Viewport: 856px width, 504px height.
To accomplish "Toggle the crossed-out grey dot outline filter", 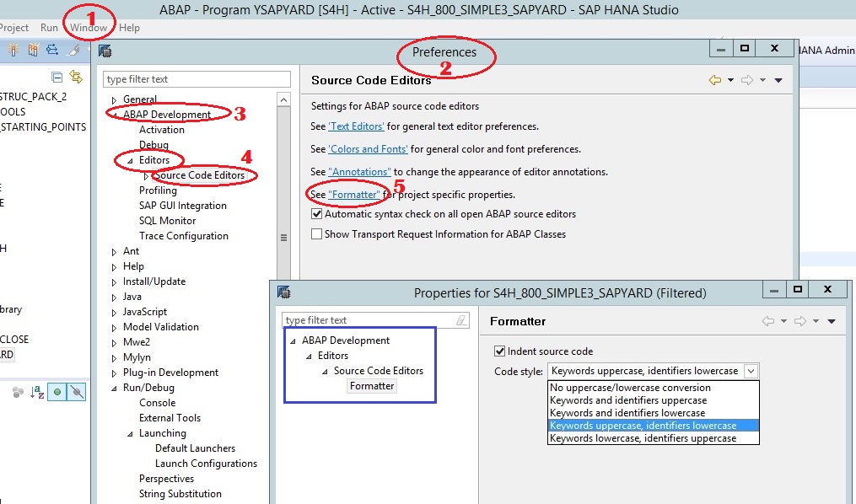I will point(77,392).
